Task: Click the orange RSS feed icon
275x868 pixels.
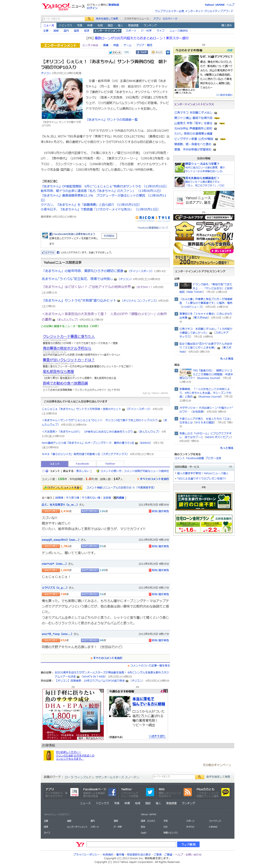Action: click(188, 792)
